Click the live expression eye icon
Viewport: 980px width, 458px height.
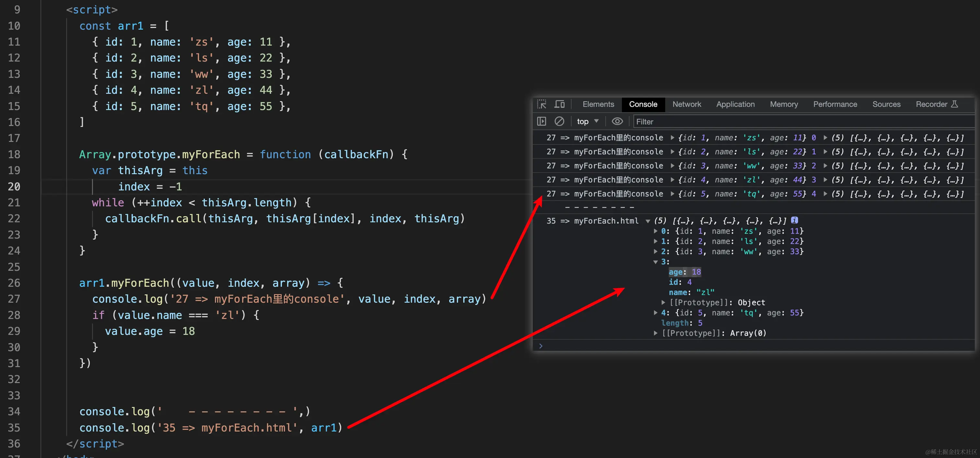point(617,121)
